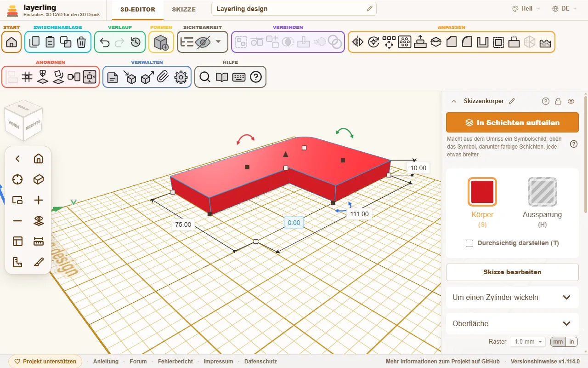This screenshot has height=368, width=588.
Task: Open the paperclip attachment icon
Action: 162,77
